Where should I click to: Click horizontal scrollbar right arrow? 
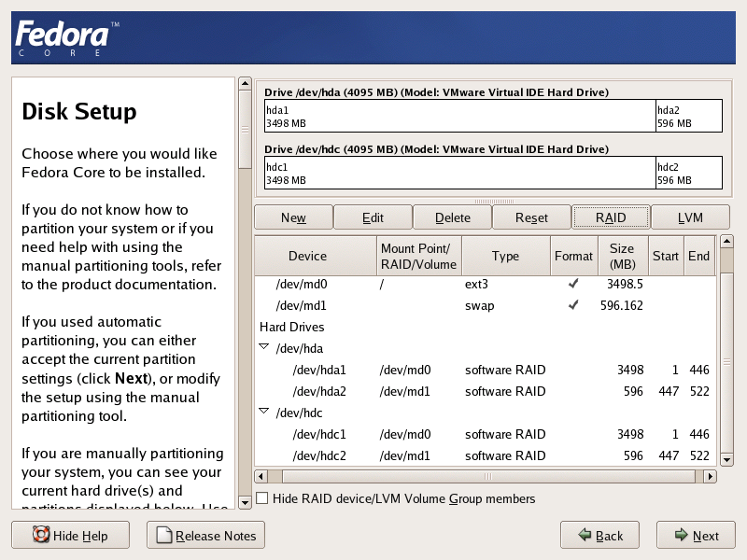(x=711, y=476)
